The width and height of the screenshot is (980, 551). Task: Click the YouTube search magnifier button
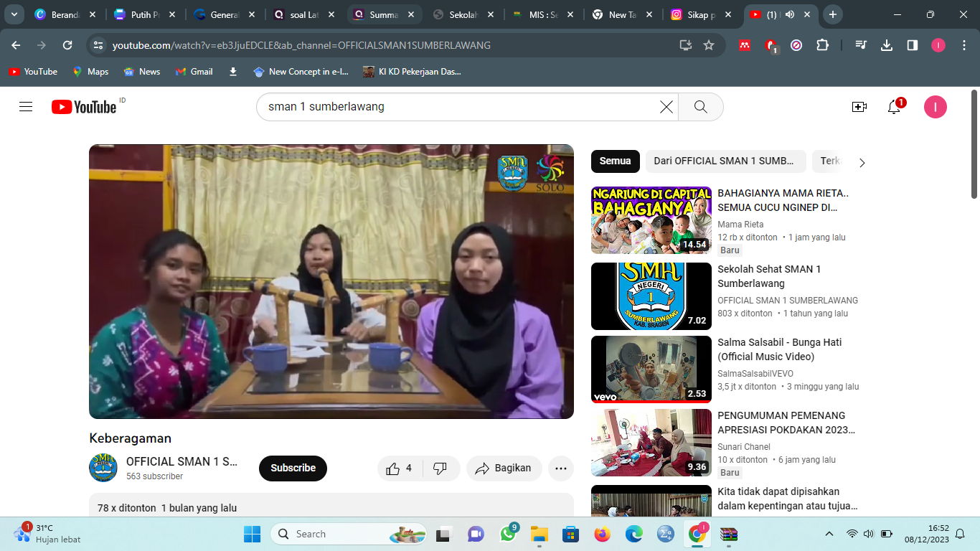click(701, 107)
